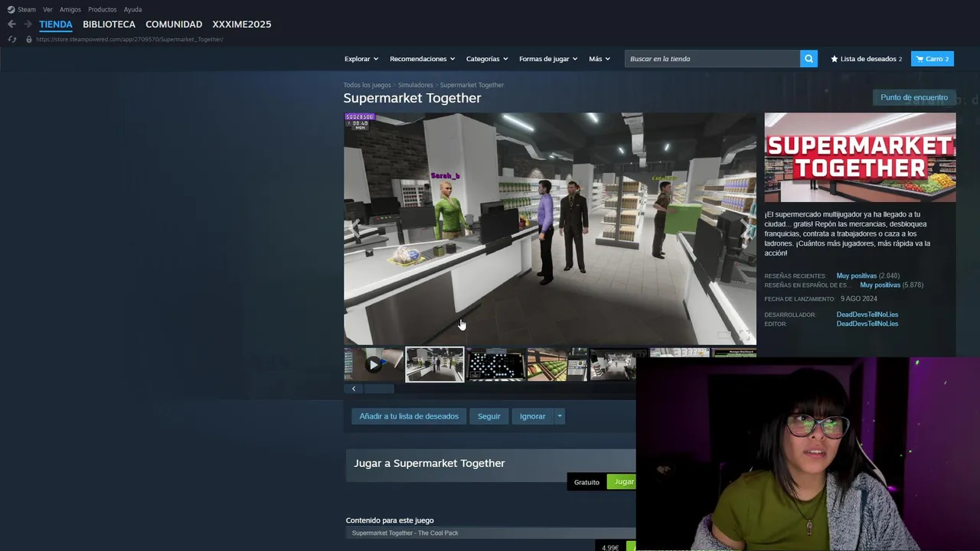Open Lista de deseados

pyautogui.click(x=866, y=59)
